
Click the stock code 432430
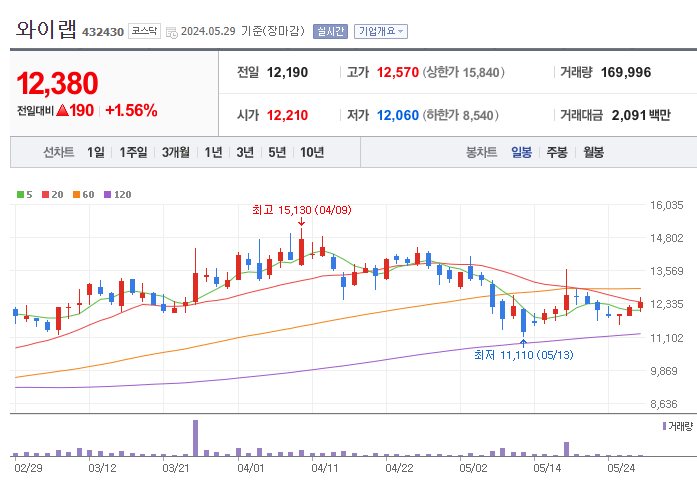click(103, 32)
